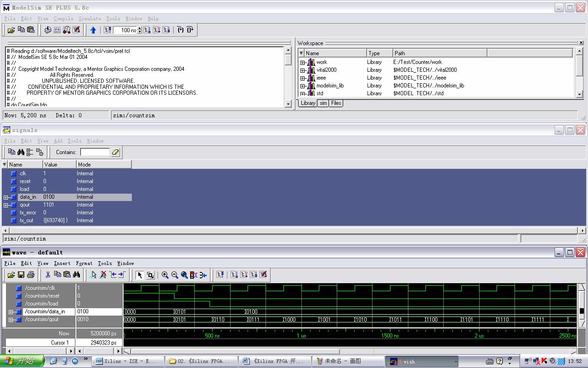Switch to the sim tab in Workspace
Image resolution: width=588 pixels, height=368 pixels.
click(323, 103)
